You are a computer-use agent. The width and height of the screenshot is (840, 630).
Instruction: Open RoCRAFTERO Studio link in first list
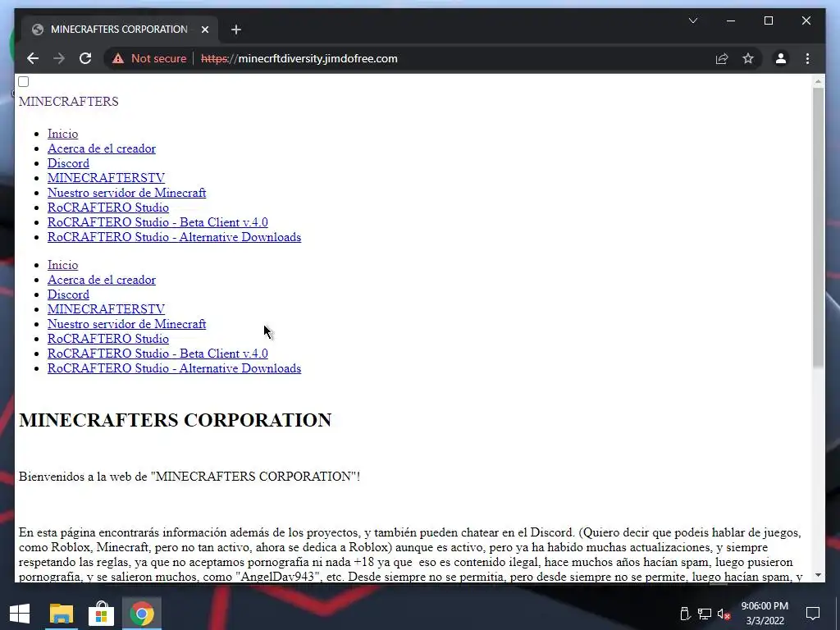tap(108, 208)
